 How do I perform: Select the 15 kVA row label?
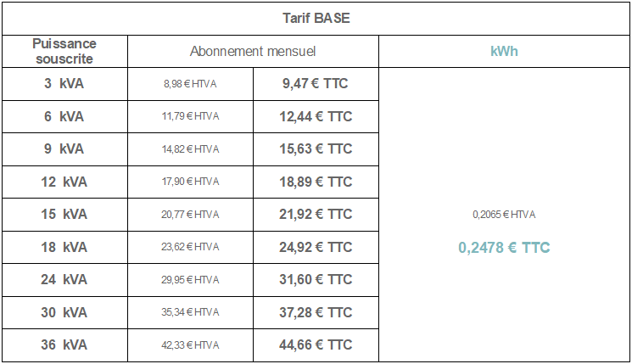tap(64, 214)
